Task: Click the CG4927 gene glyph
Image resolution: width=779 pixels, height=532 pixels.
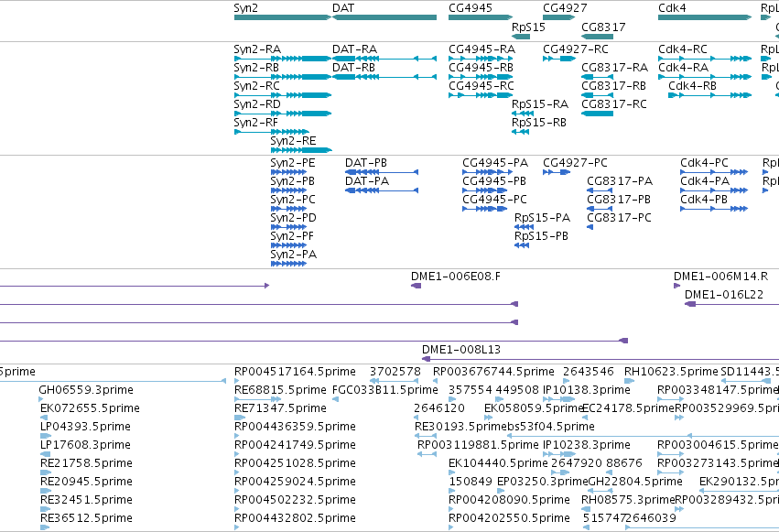Action: coord(559,17)
